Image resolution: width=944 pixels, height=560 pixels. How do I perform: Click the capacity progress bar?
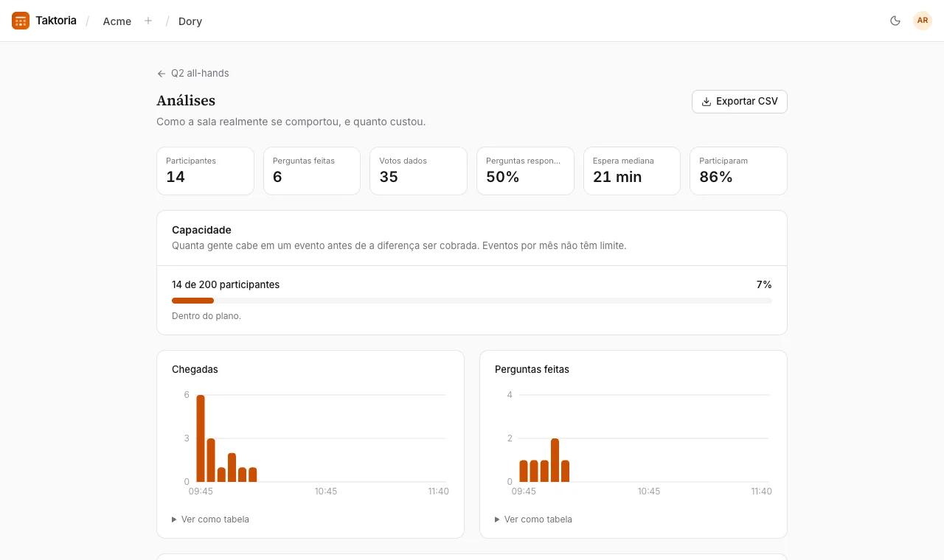(472, 301)
